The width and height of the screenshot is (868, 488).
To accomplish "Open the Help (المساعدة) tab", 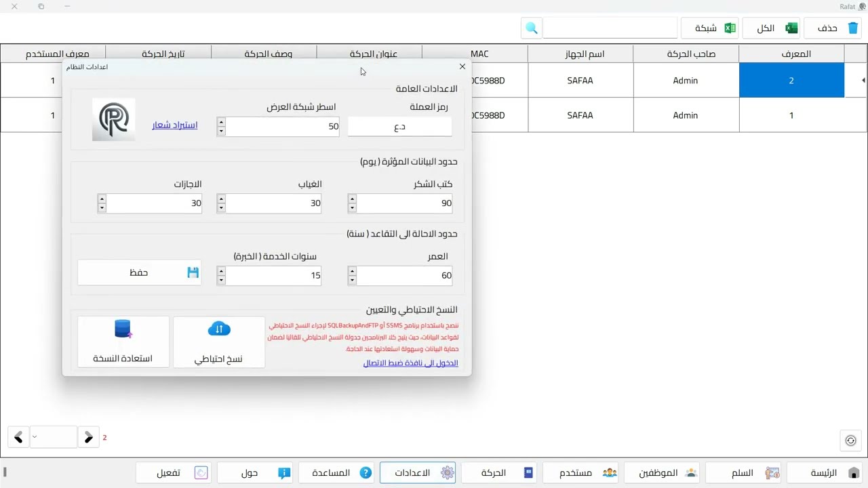I will 336,473.
